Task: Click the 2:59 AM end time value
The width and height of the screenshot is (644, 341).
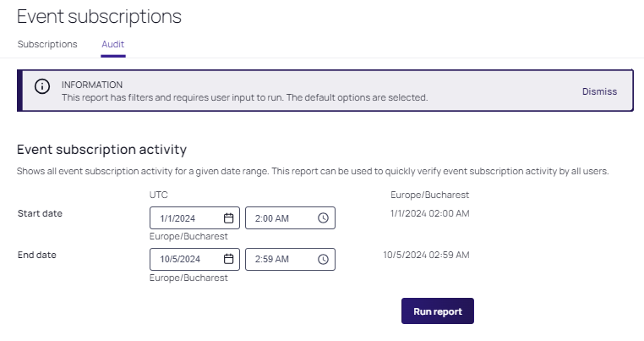Action: click(272, 259)
